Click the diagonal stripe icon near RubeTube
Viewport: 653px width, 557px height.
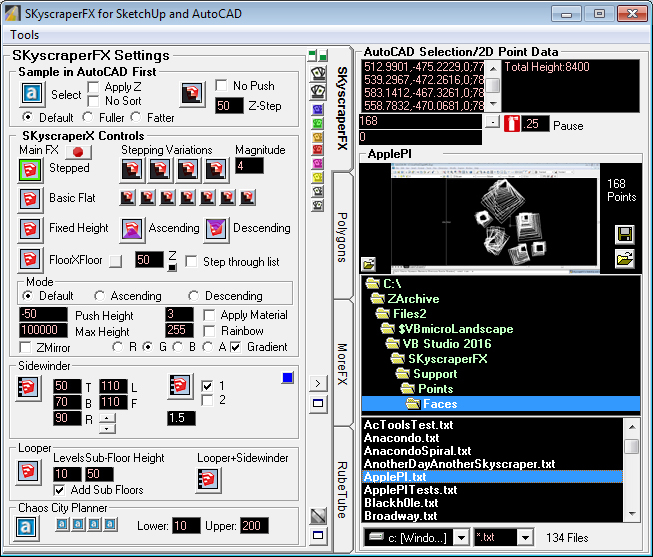pos(318,516)
